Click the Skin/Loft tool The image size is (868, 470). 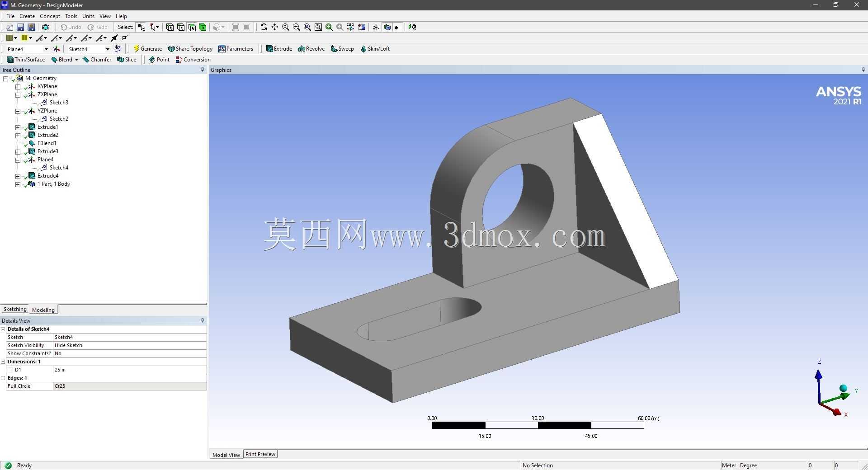(x=375, y=49)
